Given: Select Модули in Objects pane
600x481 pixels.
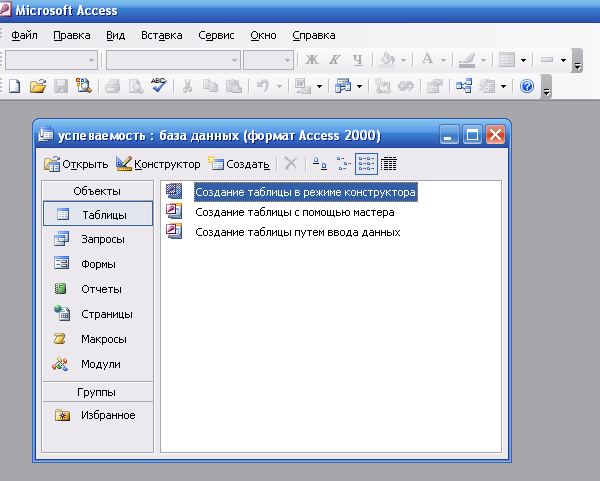Looking at the screenshot, I should [98, 364].
